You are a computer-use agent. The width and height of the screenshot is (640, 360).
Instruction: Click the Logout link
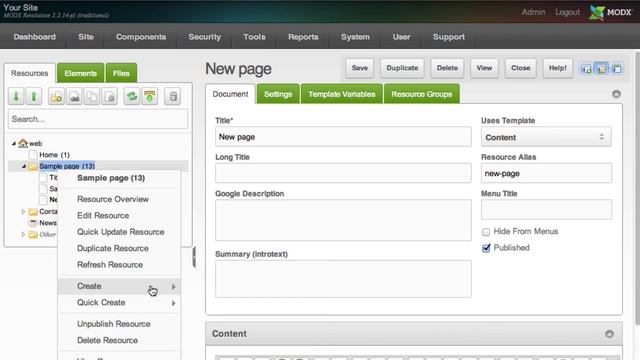coord(567,12)
